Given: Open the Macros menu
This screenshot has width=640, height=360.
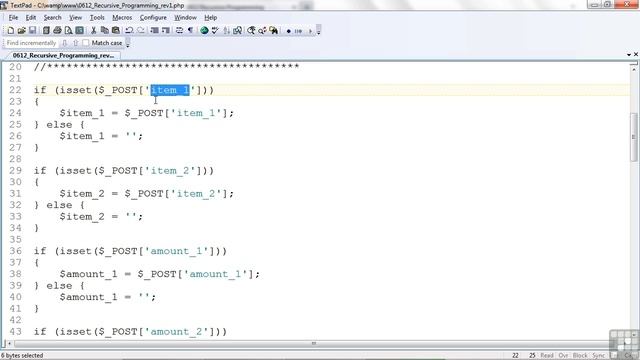Looking at the screenshot, I should coord(122,18).
